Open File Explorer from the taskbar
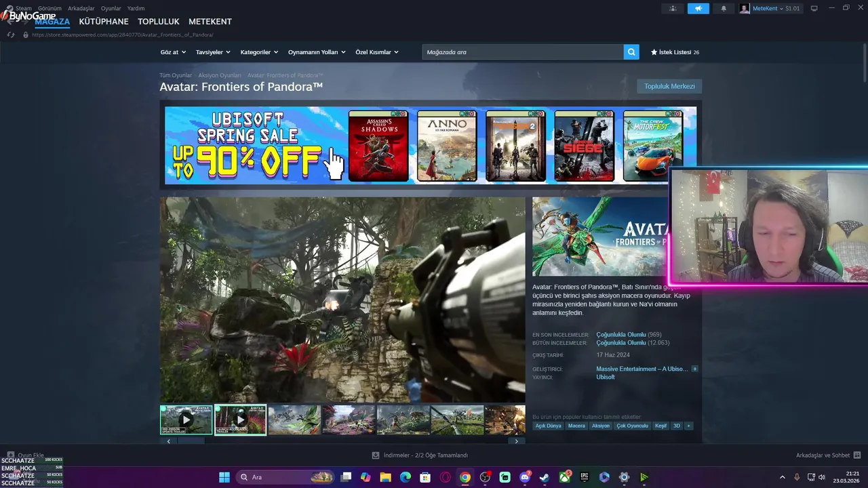Image resolution: width=868 pixels, height=488 pixels. pos(385,477)
